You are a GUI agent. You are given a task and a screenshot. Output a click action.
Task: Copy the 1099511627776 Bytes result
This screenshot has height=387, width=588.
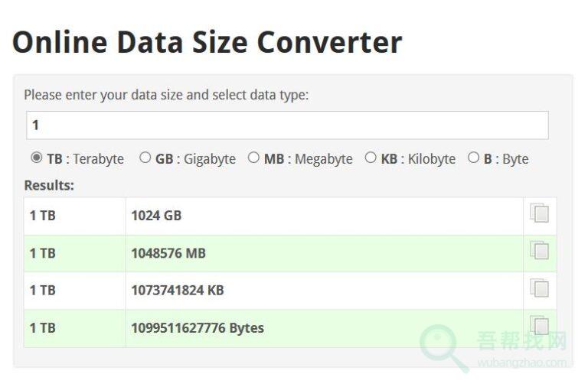click(540, 327)
